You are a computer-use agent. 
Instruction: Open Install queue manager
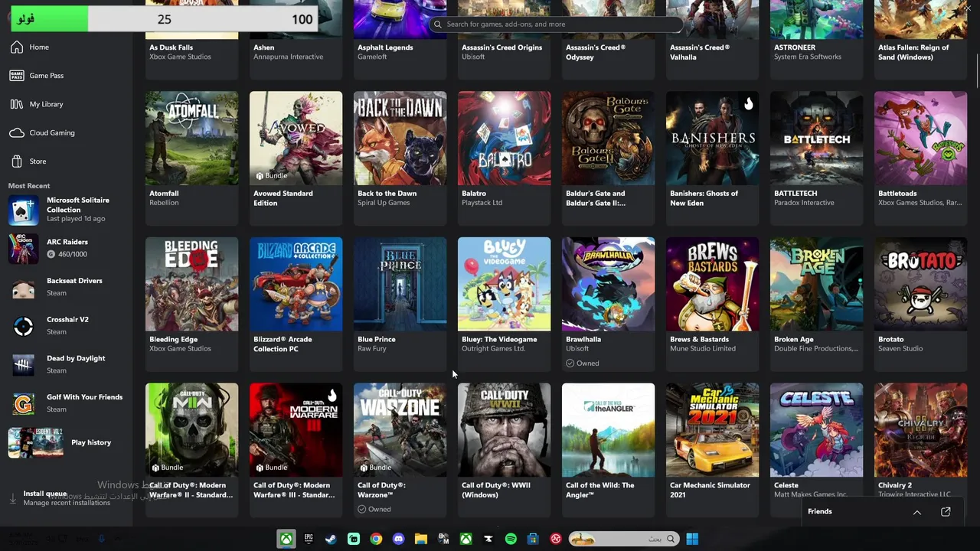(x=65, y=498)
